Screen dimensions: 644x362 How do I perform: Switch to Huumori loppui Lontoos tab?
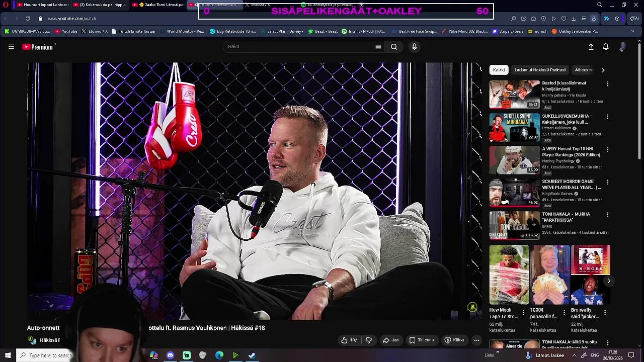tap(43, 5)
